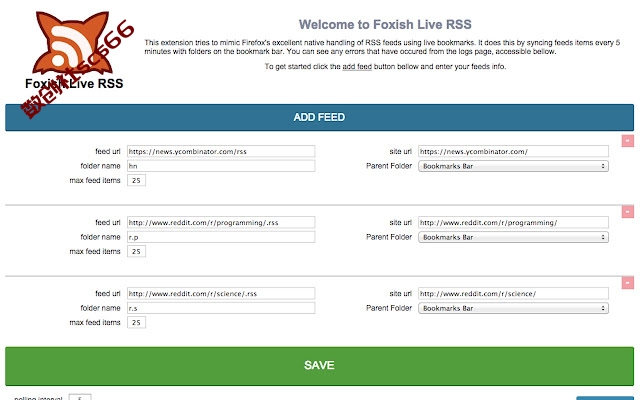Focus the feed url field with ycombinator rss

(x=221, y=151)
